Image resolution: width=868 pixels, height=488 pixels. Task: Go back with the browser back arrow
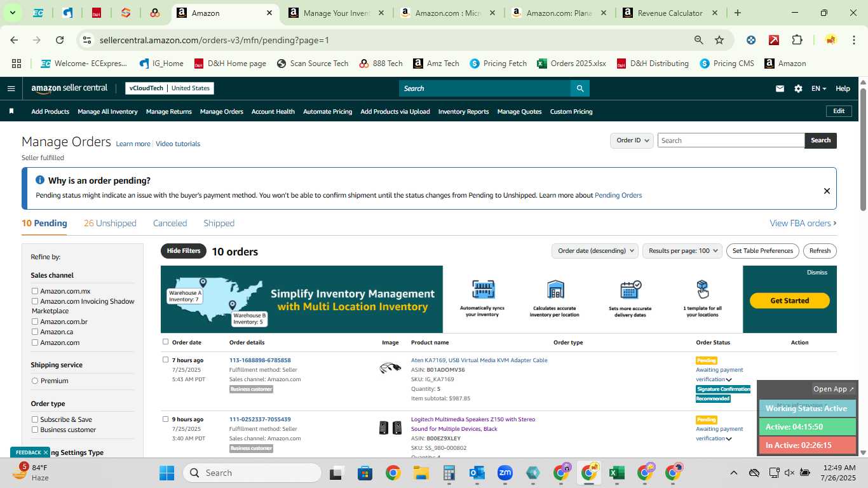point(14,40)
